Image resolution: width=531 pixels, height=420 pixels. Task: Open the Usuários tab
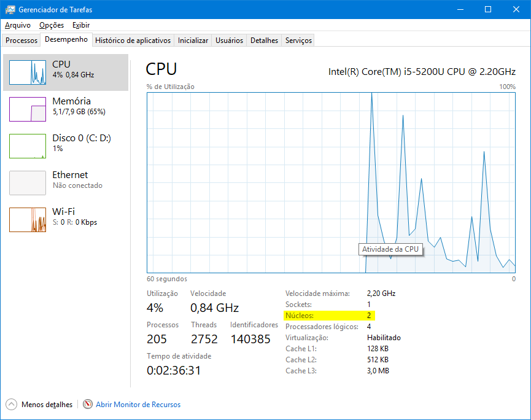click(229, 41)
